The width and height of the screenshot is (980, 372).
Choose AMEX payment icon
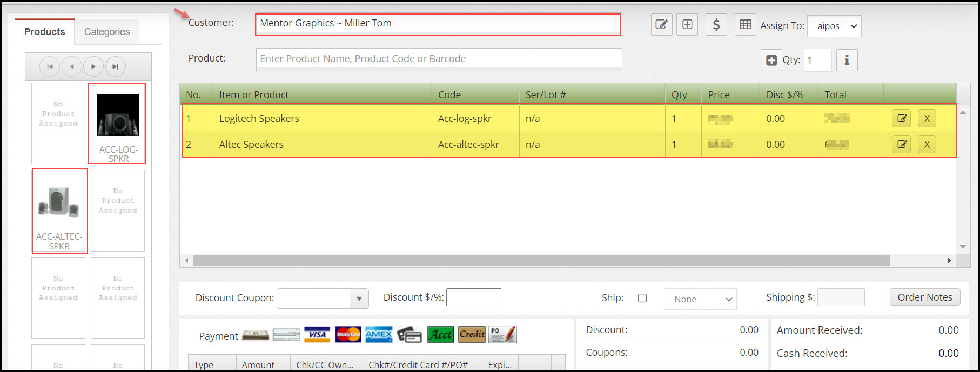[379, 335]
